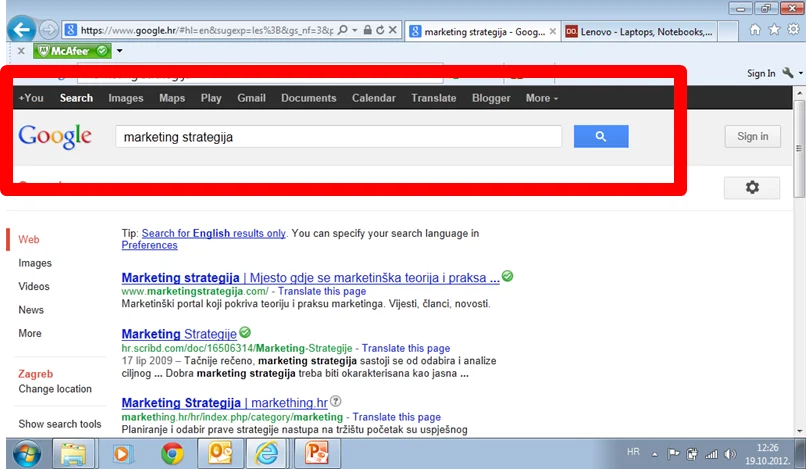The width and height of the screenshot is (806, 469).
Task: Click Translate this page for marketingstrategija.com
Action: click(322, 291)
